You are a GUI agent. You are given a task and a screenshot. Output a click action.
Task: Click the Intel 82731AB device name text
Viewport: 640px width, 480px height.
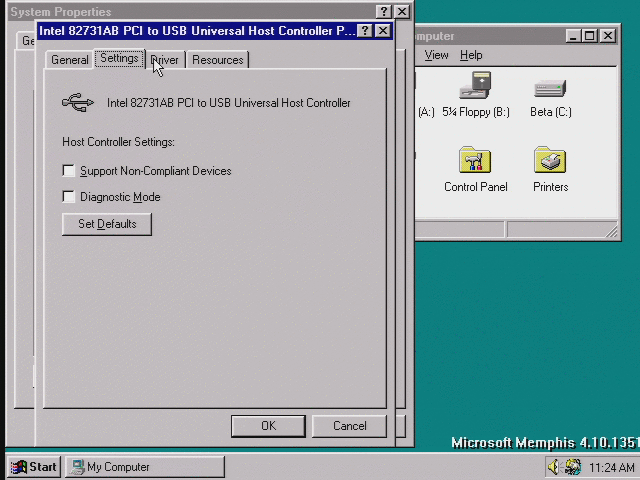pyautogui.click(x=229, y=103)
